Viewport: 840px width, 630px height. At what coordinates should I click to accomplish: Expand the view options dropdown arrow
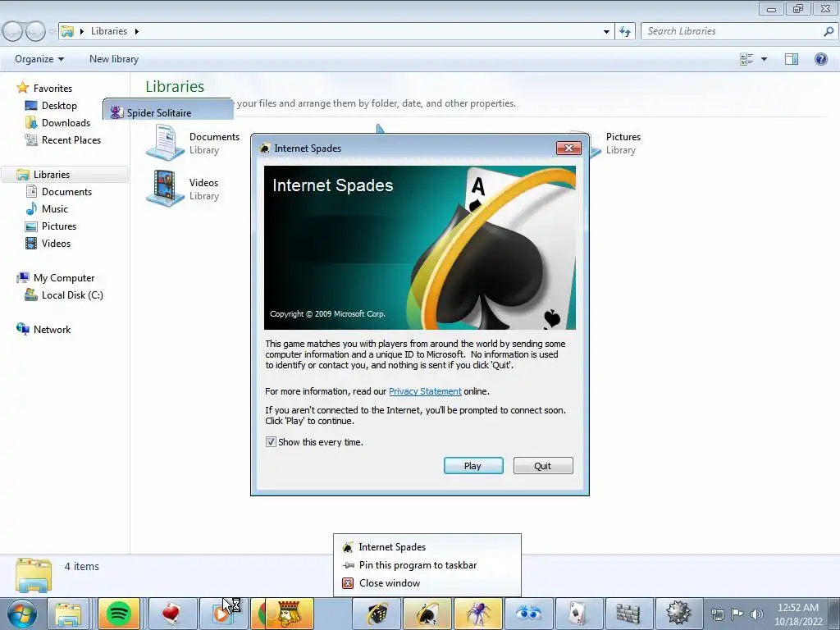764,59
